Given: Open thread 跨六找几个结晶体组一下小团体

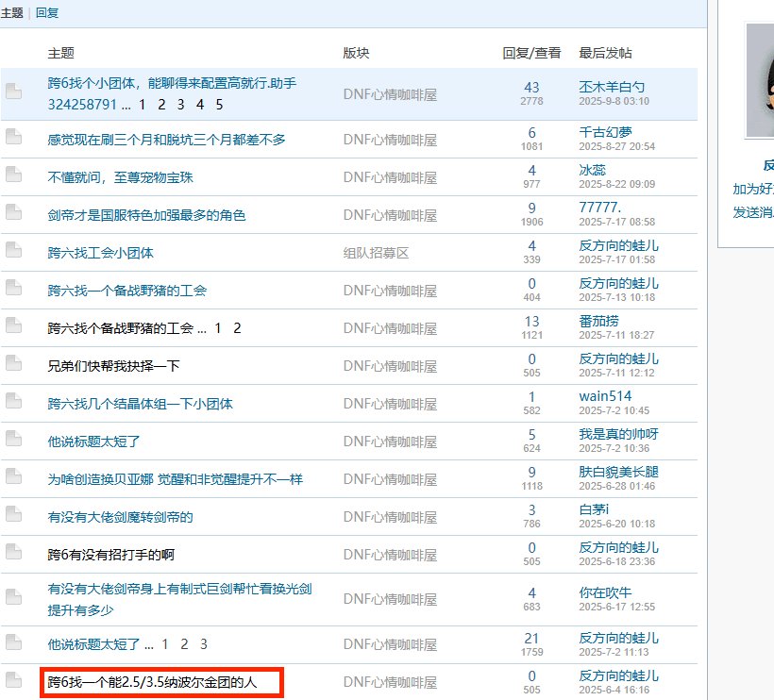Looking at the screenshot, I should point(140,404).
